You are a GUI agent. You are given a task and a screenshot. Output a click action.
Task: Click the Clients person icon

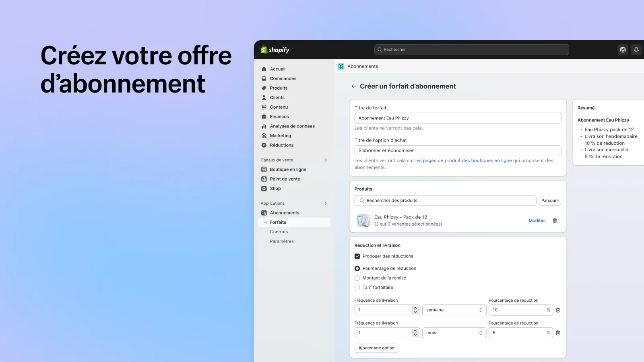(x=264, y=98)
